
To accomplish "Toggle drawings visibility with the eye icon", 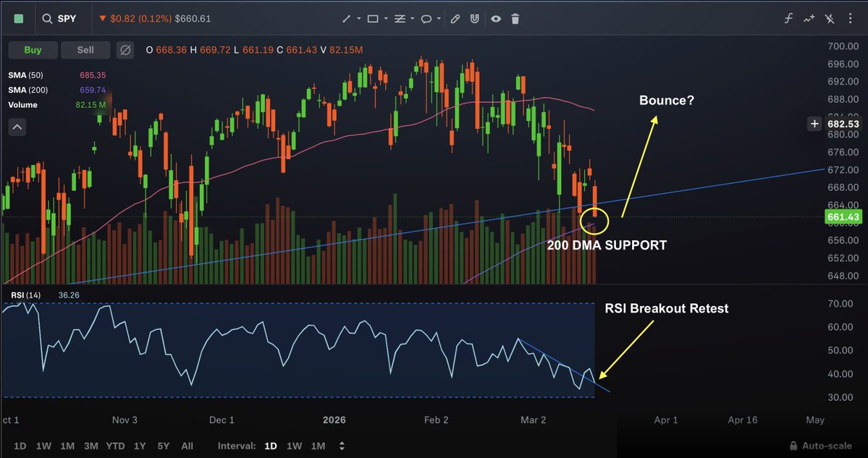I will (x=495, y=19).
